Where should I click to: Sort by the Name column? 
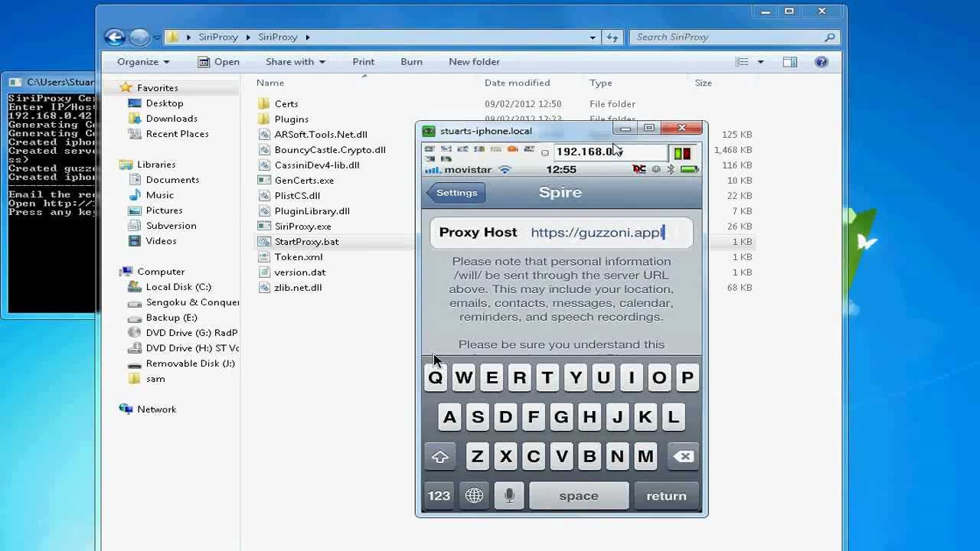270,83
